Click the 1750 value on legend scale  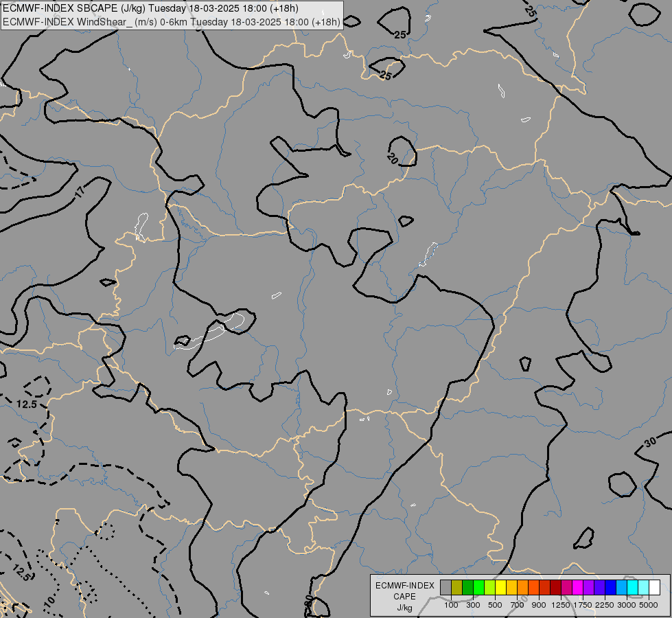click(583, 605)
